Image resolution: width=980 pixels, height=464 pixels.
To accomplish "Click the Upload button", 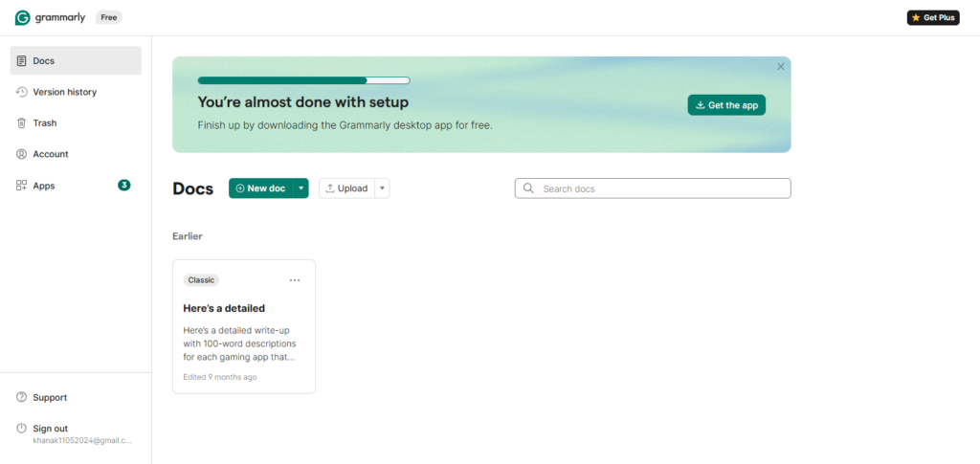I will (346, 188).
